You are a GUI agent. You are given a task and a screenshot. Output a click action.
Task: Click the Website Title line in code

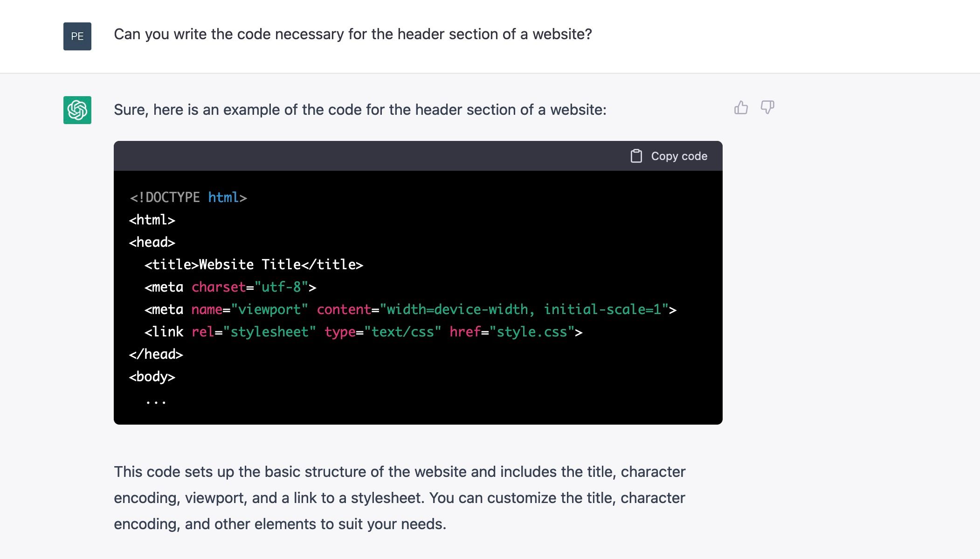pos(254,265)
